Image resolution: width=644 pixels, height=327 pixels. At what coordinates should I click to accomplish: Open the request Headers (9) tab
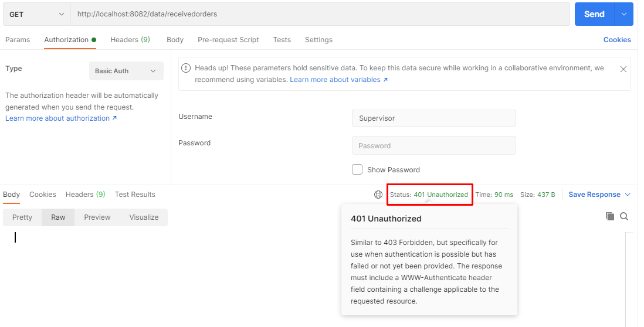(130, 40)
